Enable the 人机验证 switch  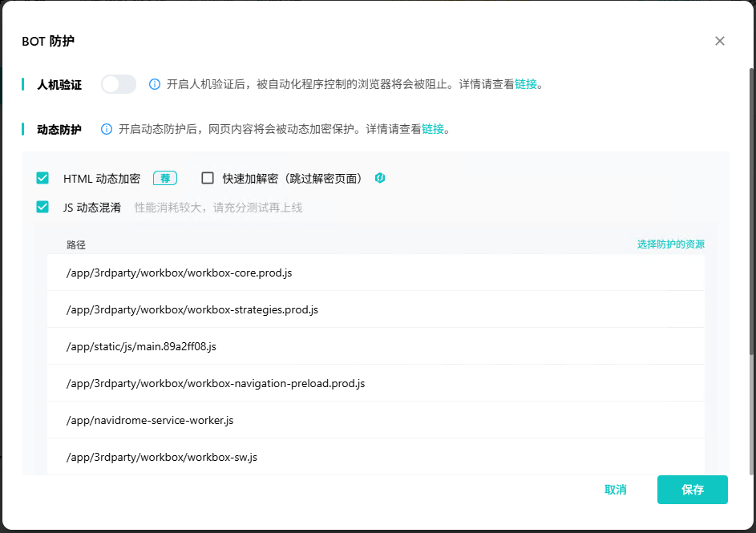pyautogui.click(x=118, y=83)
